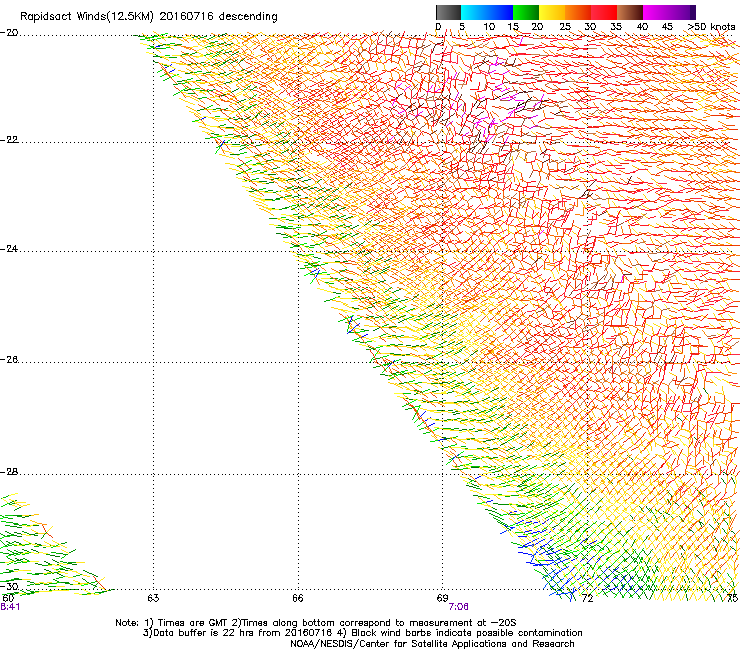
Task: Click the gray 0-5 knots legend swatch
Action: 448,12
